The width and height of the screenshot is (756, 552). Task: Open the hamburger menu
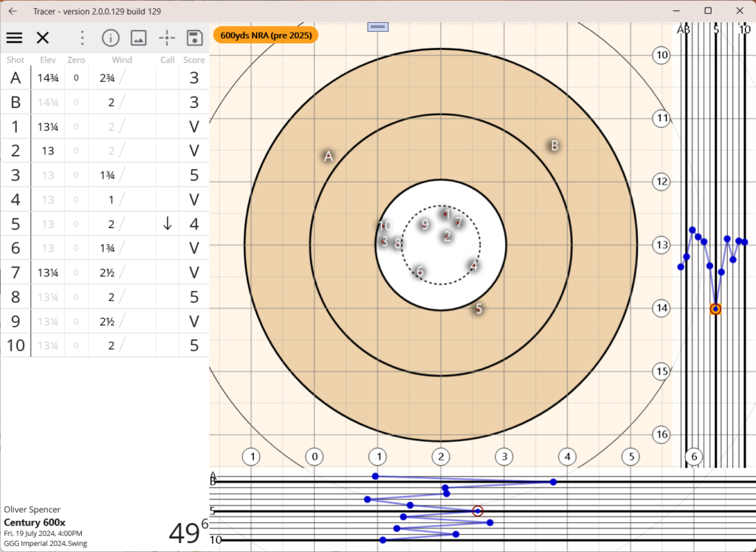coord(14,38)
